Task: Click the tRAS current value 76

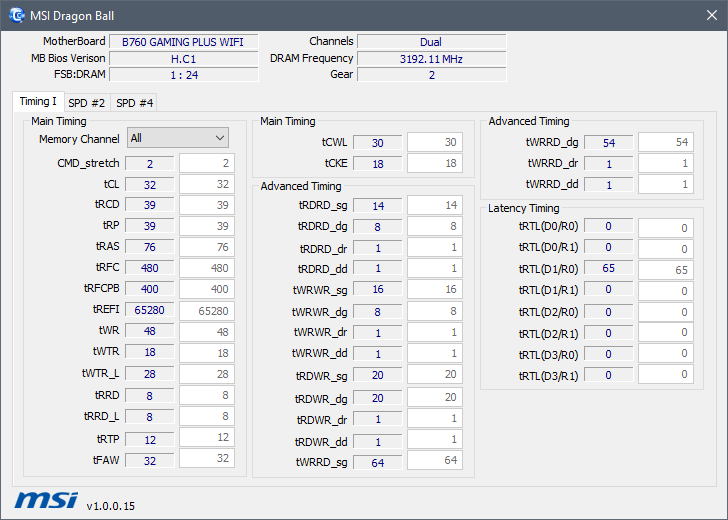Action: (150, 247)
